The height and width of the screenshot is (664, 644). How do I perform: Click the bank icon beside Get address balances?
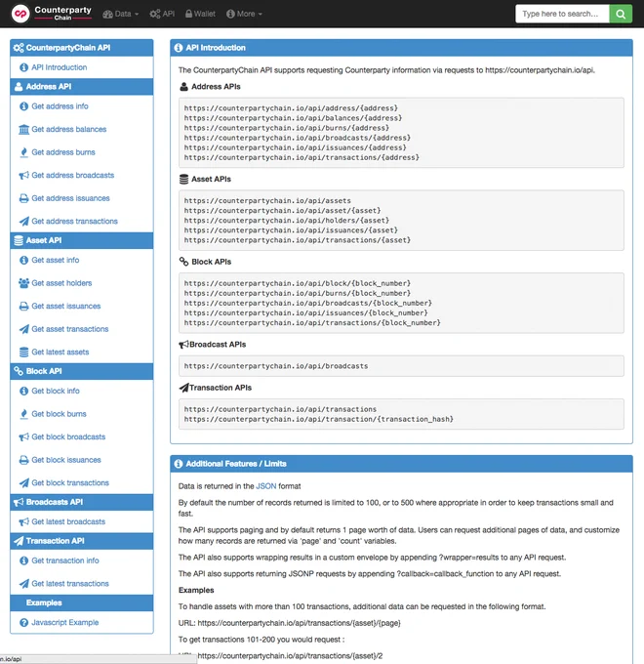(x=24, y=129)
